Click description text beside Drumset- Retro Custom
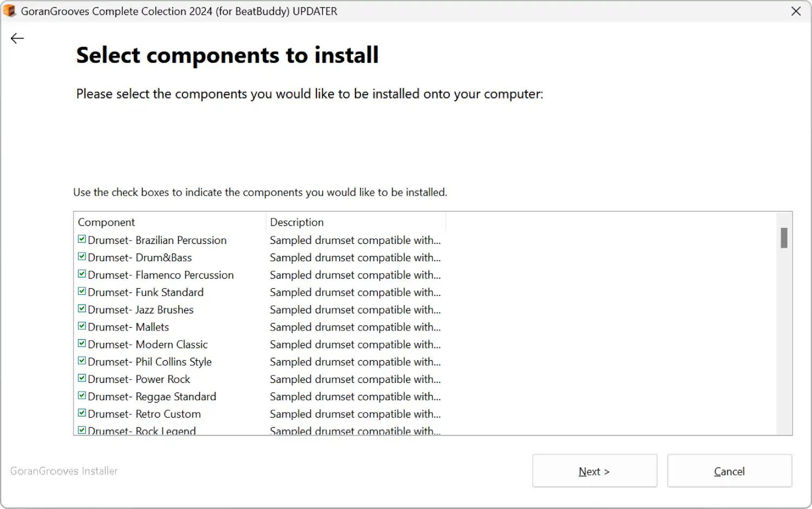The height and width of the screenshot is (509, 812). (x=355, y=414)
